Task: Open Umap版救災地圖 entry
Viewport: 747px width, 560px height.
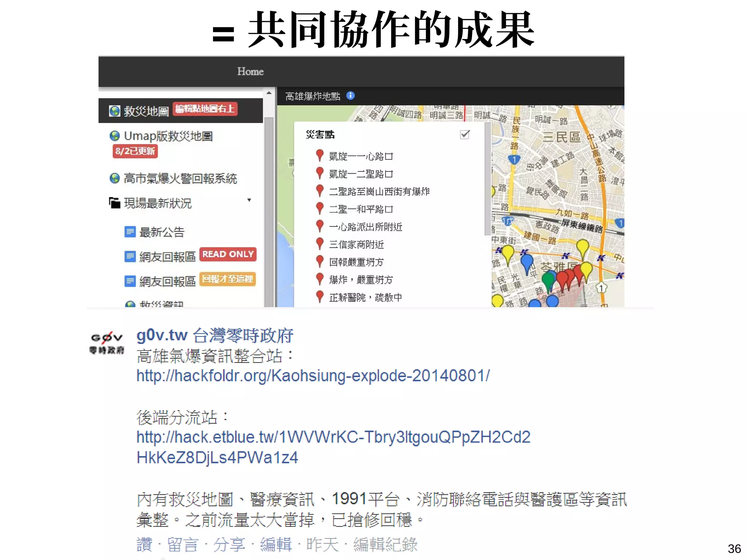Action: point(168,136)
